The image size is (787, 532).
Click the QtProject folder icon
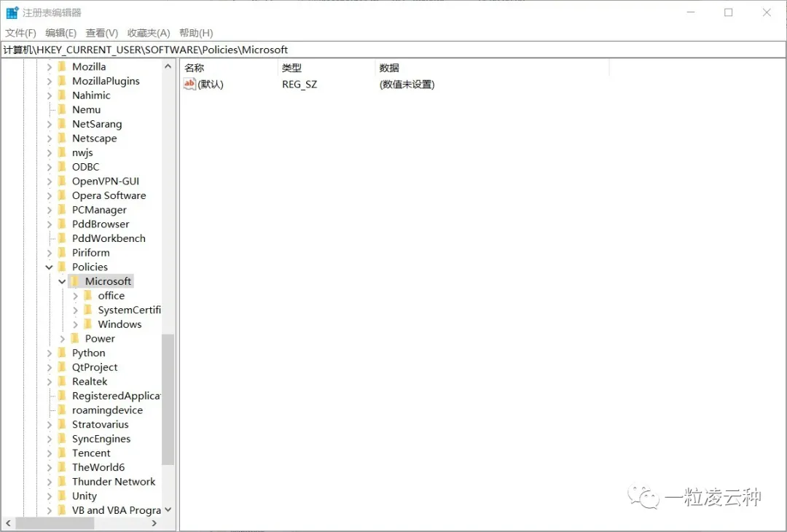(62, 367)
